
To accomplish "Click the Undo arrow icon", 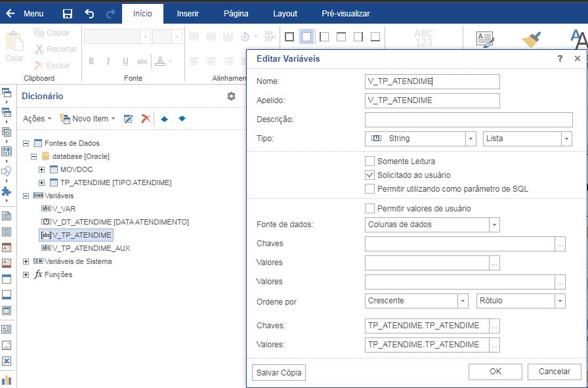I will 89,14.
